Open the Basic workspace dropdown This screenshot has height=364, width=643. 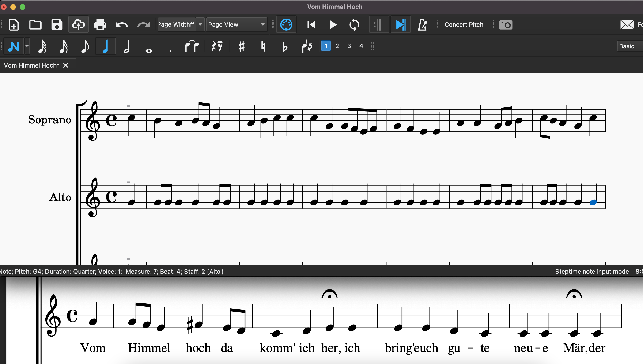click(x=630, y=46)
